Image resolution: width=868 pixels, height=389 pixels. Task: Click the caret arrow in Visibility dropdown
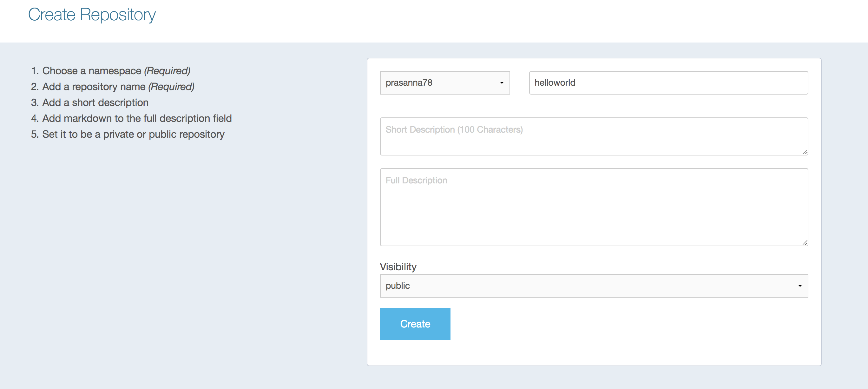click(x=800, y=286)
